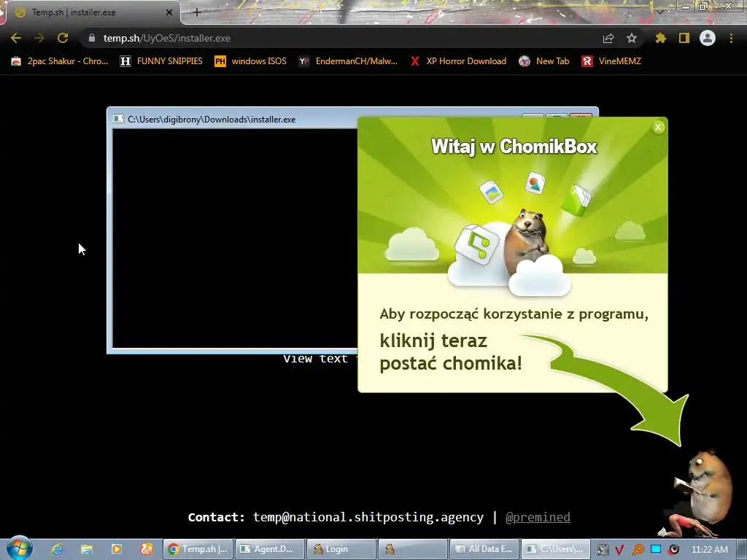Screen dimensions: 747x560
Task: Open the Chrome profile avatar menu
Action: (x=708, y=38)
